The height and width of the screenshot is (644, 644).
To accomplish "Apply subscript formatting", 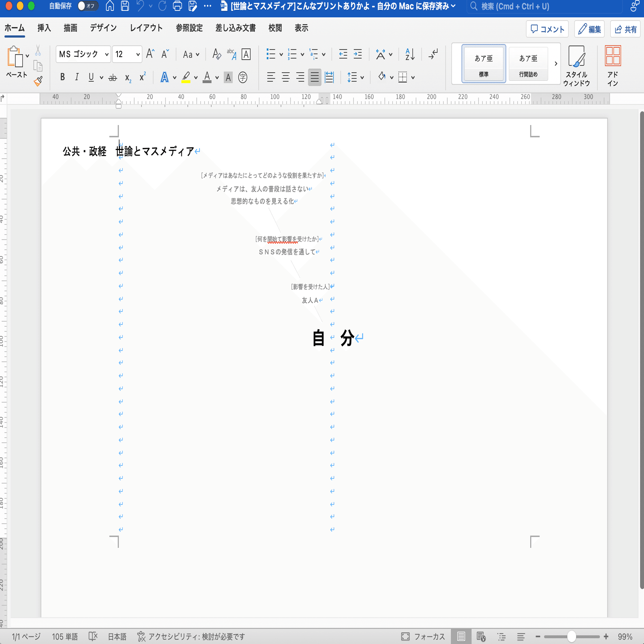I will [x=128, y=77].
